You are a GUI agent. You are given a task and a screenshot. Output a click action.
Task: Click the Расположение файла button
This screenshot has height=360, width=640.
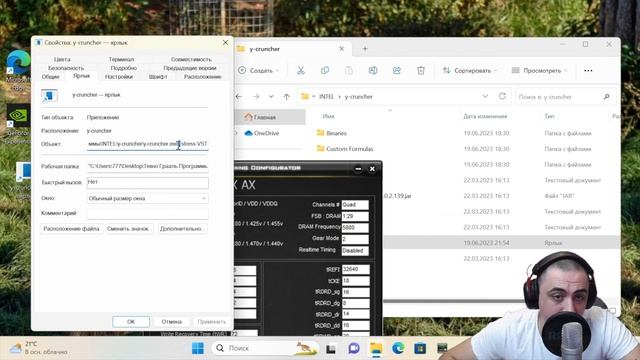[71, 229]
